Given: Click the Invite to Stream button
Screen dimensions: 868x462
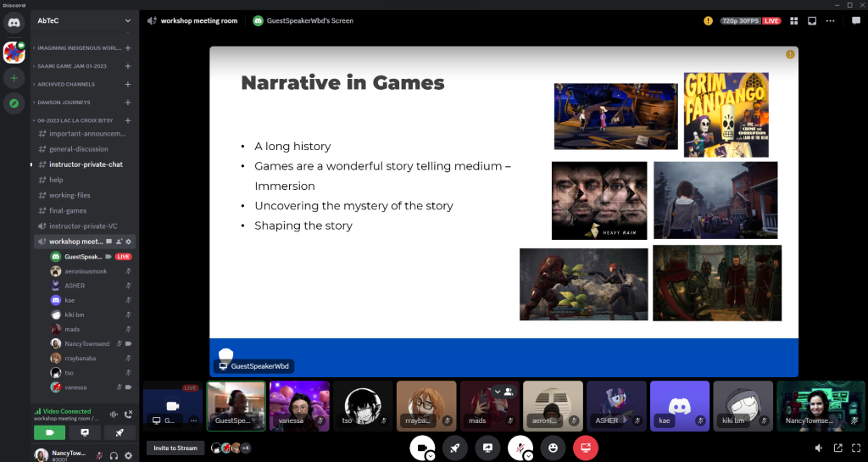Looking at the screenshot, I should [175, 448].
